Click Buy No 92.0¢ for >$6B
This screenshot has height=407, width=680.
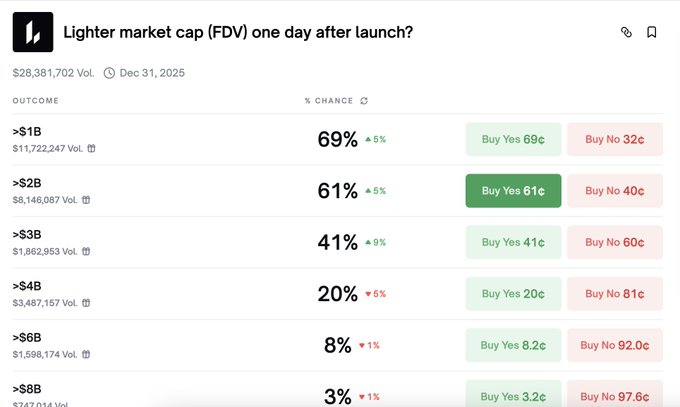pos(615,346)
